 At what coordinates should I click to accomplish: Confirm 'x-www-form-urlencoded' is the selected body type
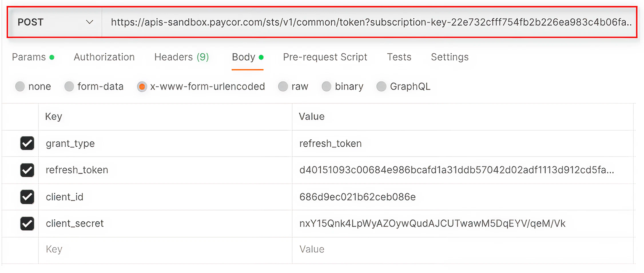click(x=142, y=86)
